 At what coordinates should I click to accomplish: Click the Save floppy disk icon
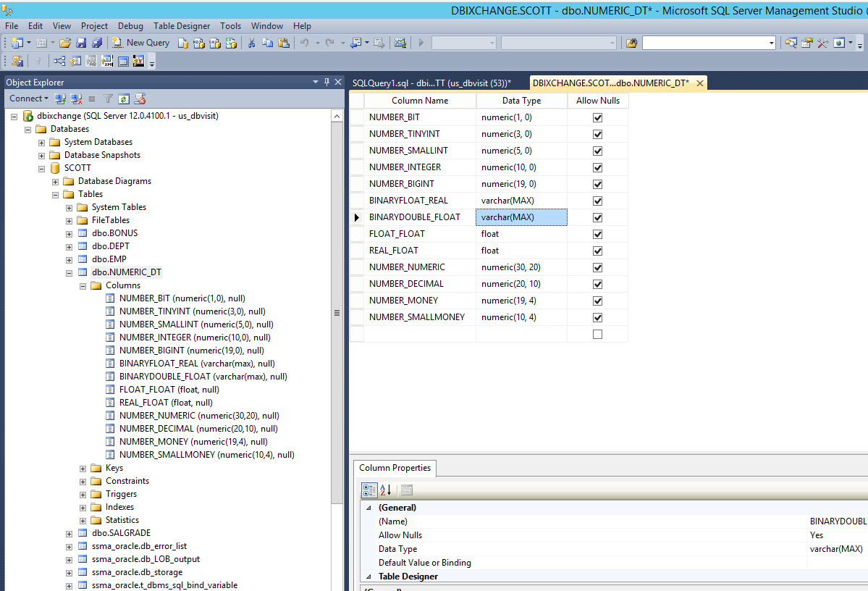tap(81, 43)
